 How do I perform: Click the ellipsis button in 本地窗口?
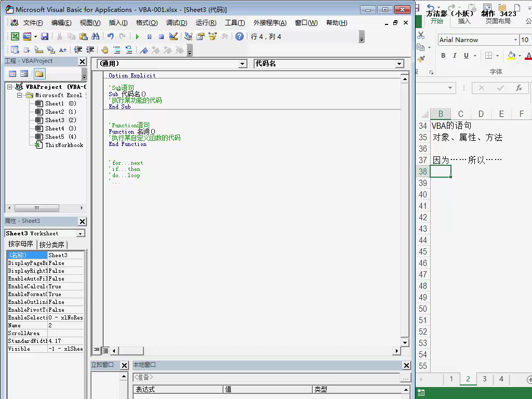405,378
